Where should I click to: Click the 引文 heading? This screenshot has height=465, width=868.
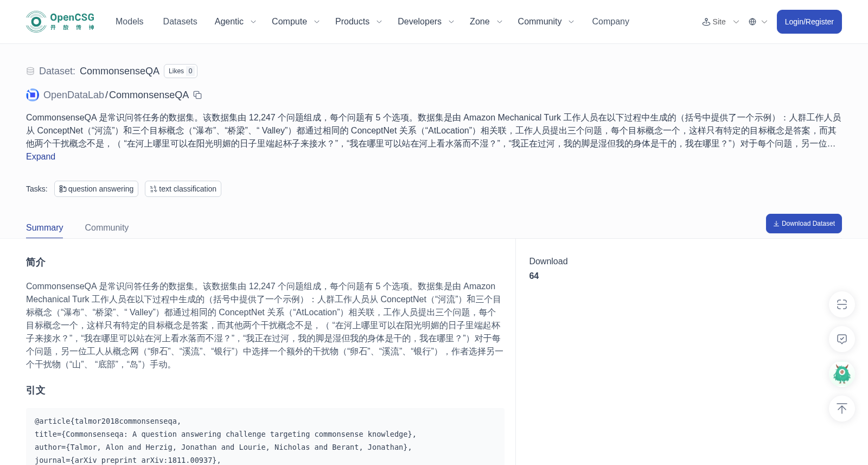coord(36,391)
